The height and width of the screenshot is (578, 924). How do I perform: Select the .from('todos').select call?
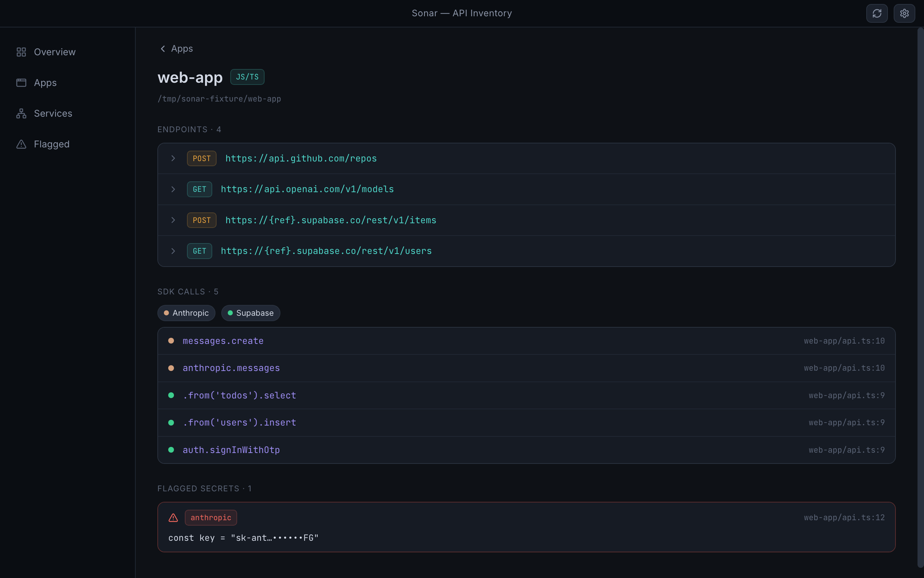(x=526, y=395)
